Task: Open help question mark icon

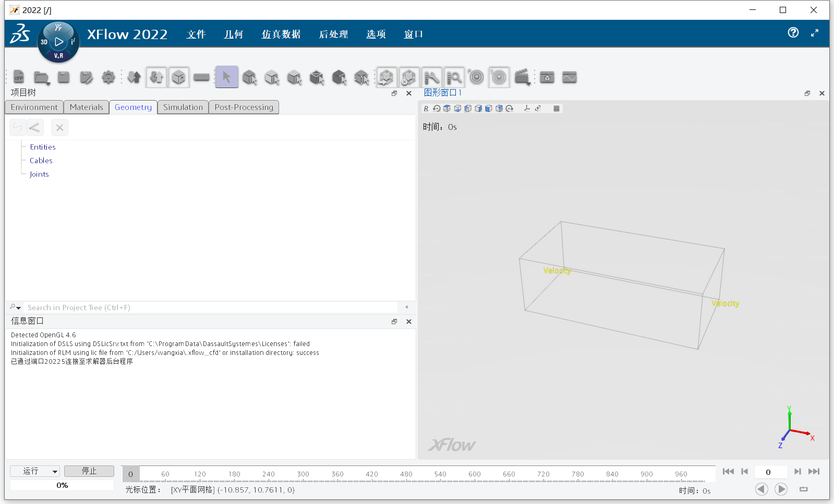Action: 793,33
